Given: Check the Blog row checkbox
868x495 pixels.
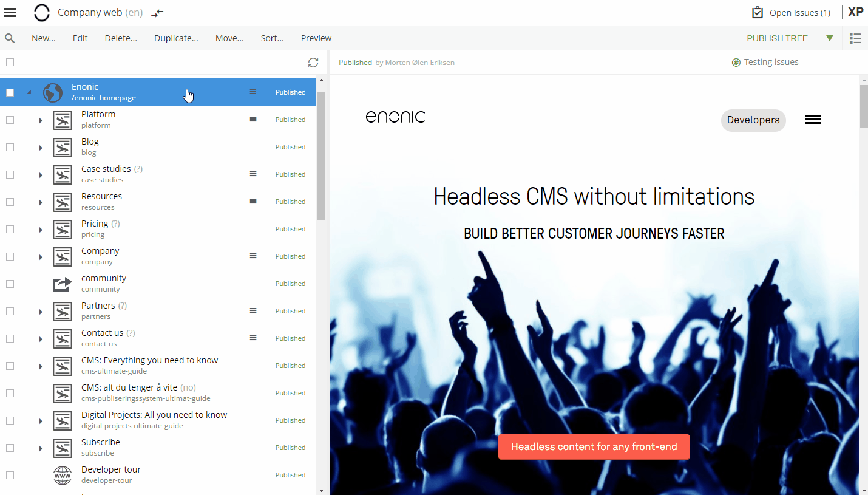Looking at the screenshot, I should 10,147.
